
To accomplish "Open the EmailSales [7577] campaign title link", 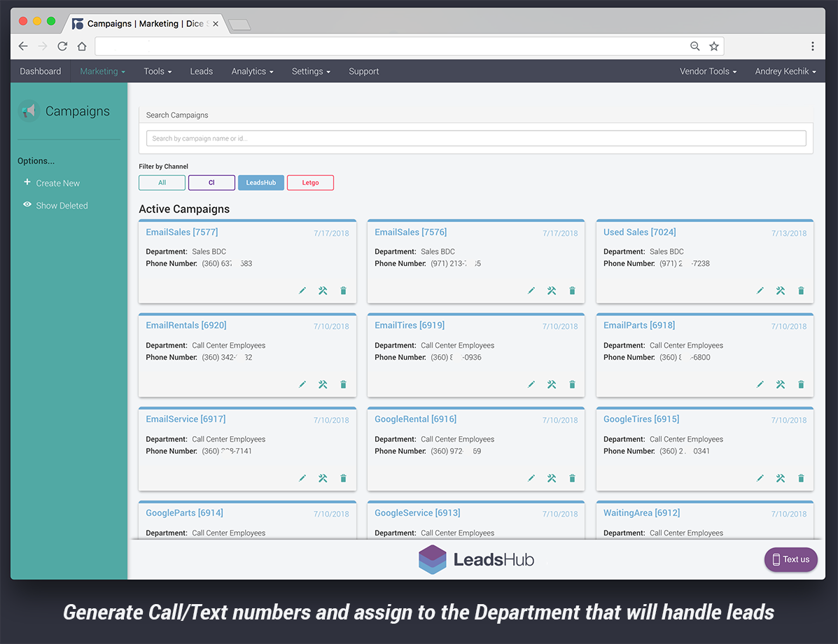I will (182, 232).
